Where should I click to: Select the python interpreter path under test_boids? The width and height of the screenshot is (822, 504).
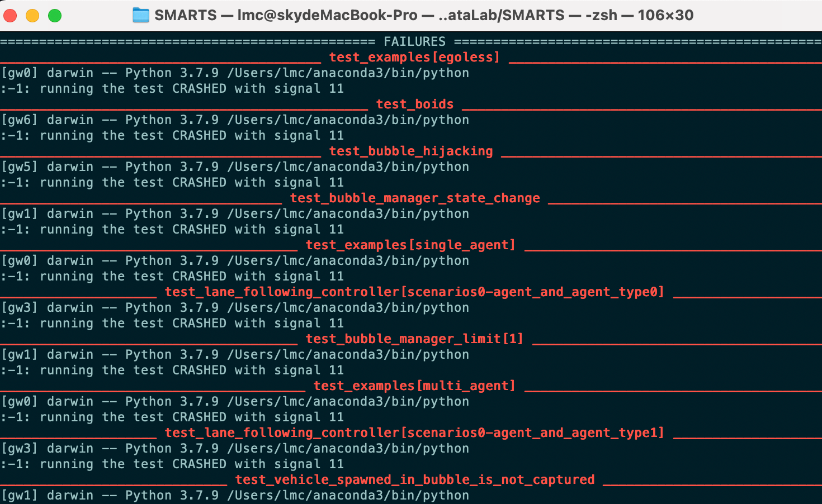348,120
